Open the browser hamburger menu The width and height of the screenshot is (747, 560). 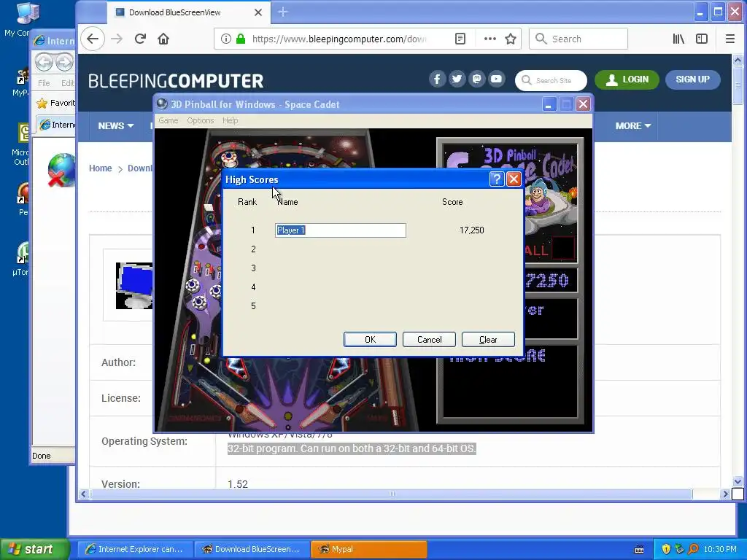coord(729,39)
